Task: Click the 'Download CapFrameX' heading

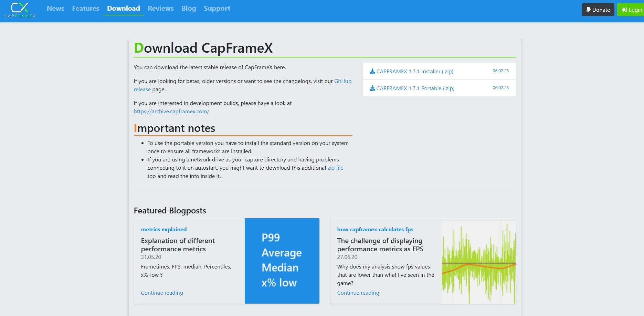Action: tap(203, 48)
